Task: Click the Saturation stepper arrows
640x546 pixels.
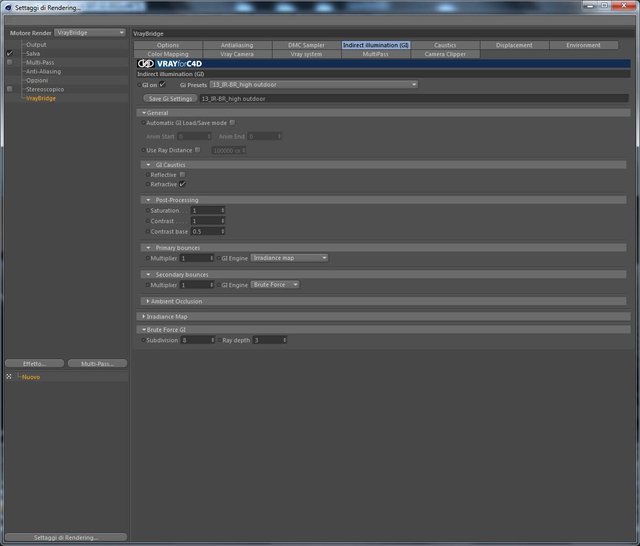Action: point(222,211)
